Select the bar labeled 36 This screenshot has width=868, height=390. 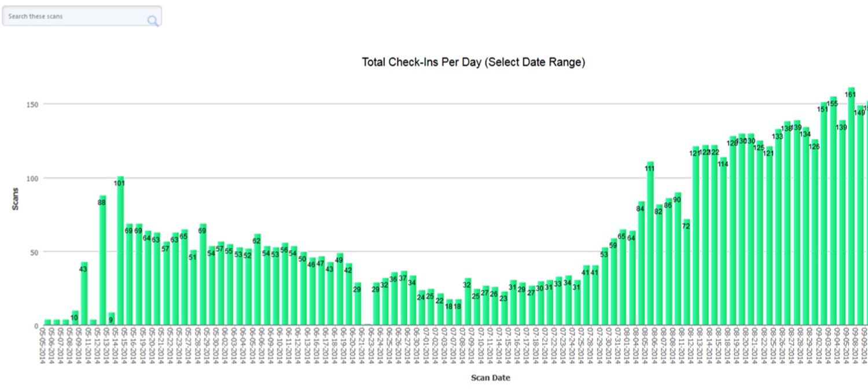click(x=395, y=299)
